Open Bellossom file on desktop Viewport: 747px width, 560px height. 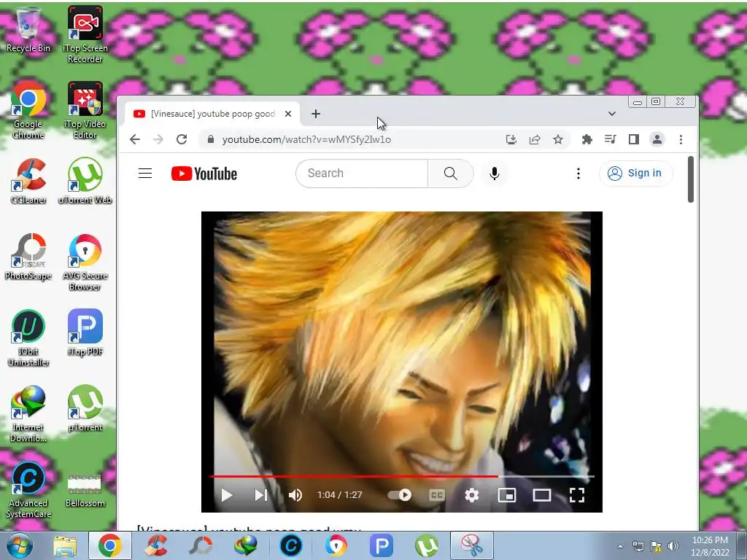pyautogui.click(x=85, y=489)
